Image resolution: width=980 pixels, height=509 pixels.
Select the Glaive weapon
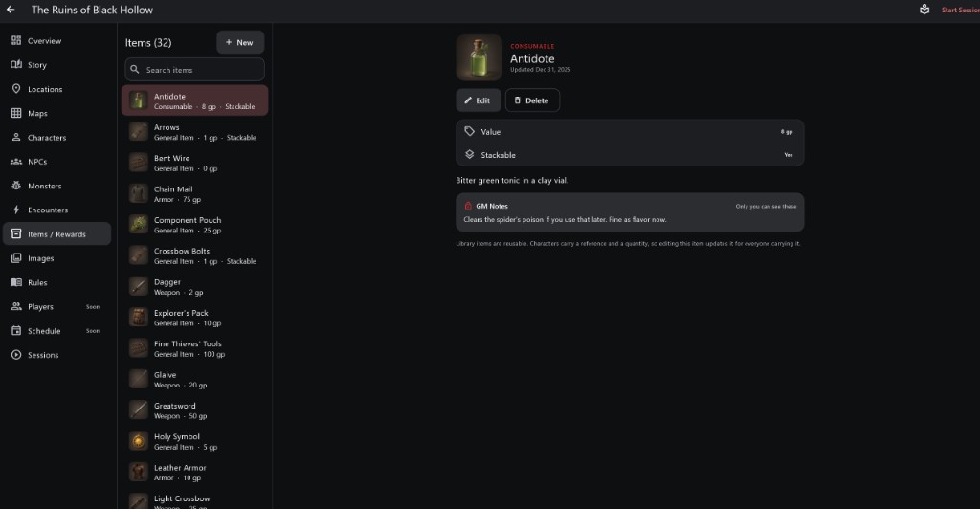pyautogui.click(x=194, y=380)
